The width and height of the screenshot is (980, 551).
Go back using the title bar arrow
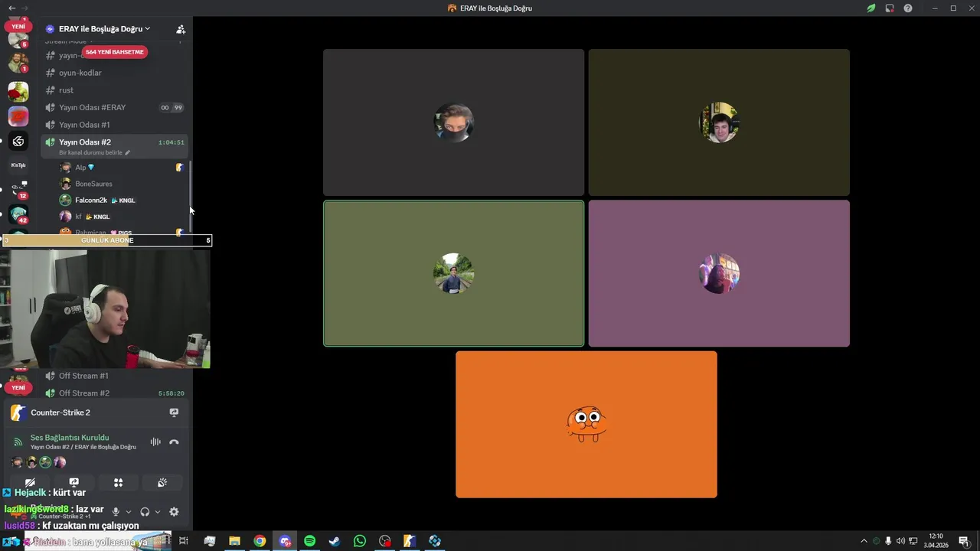[x=11, y=8]
